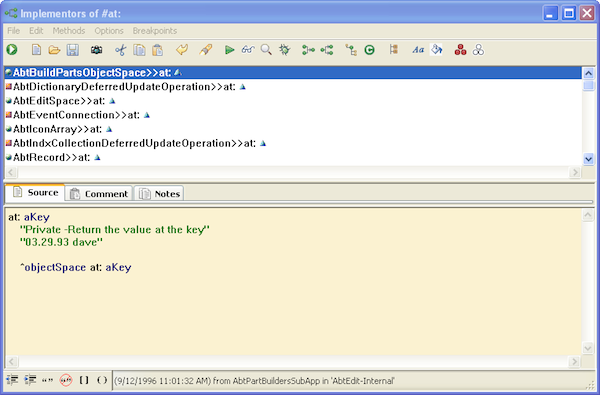Open the Breakpoints menu
The width and height of the screenshot is (600, 395).
pyautogui.click(x=155, y=31)
